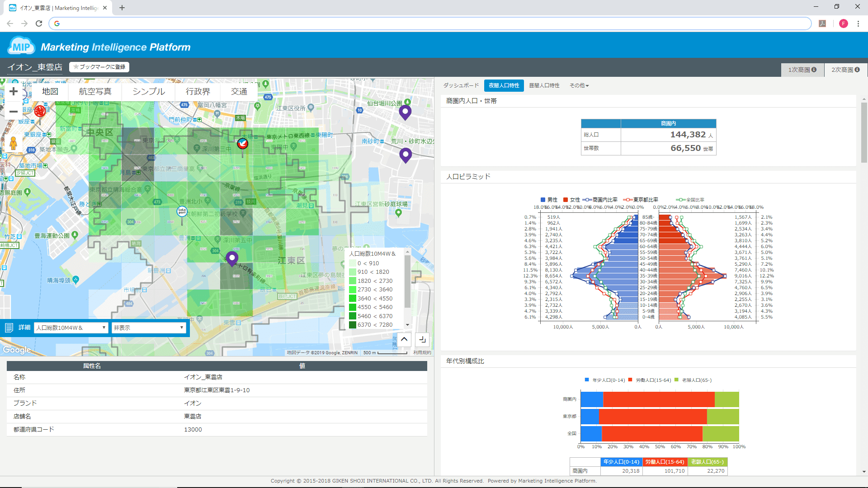Toggle 女性 legend in pyramid chart
This screenshot has height=488, width=868.
(x=571, y=200)
